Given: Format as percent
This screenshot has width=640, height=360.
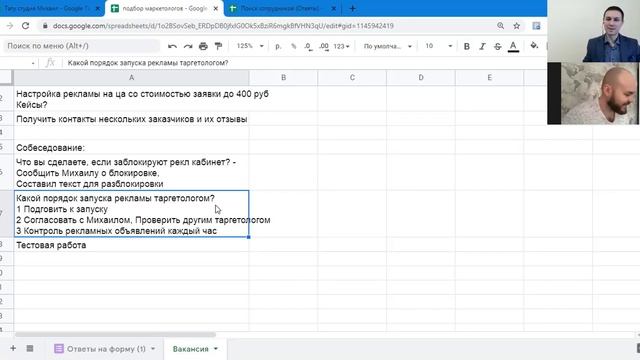Looking at the screenshot, I should [x=293, y=46].
